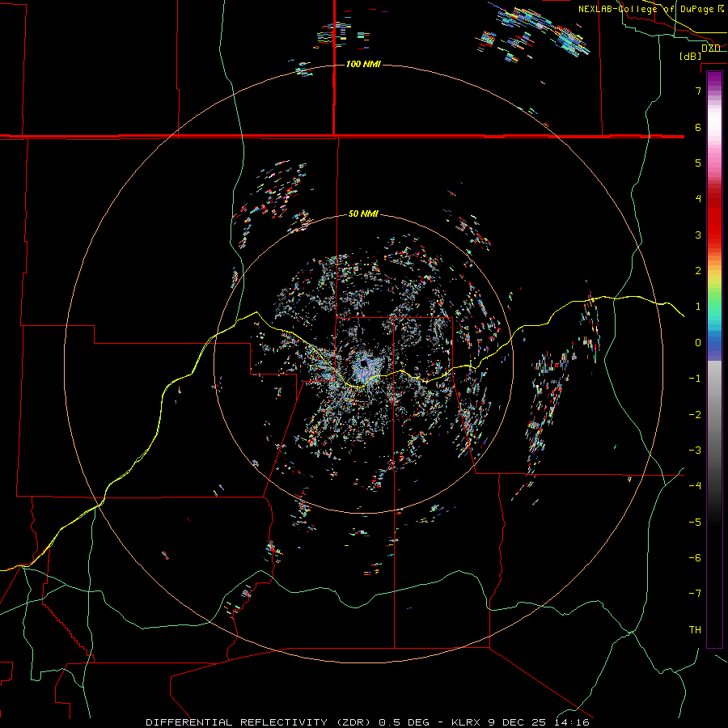This screenshot has width=728, height=728.
Task: Click the 0 value on the dB scale
Action: [698, 343]
